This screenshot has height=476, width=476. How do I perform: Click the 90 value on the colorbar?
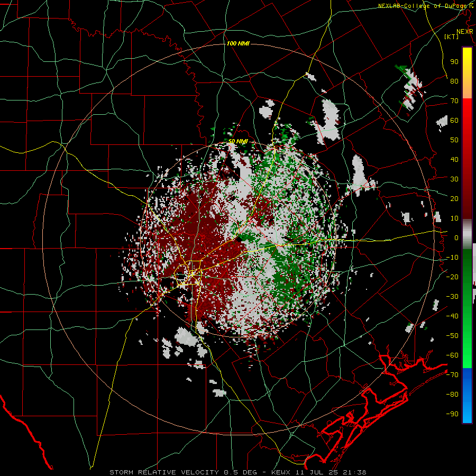pos(454,62)
